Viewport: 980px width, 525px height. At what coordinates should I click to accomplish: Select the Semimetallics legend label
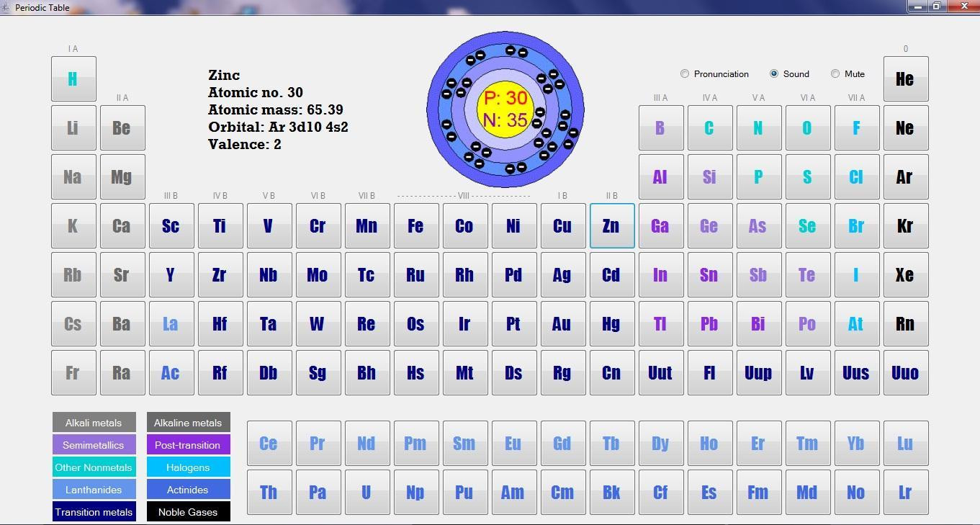pyautogui.click(x=94, y=445)
